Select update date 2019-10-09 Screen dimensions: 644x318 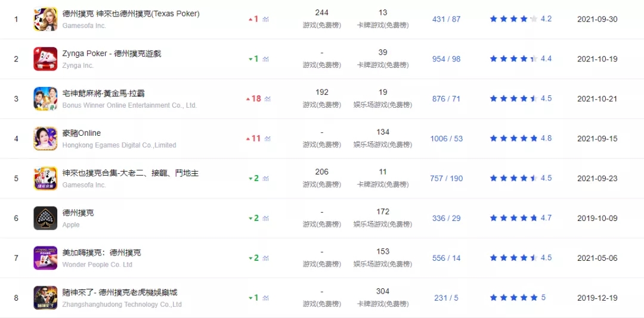[597, 219]
